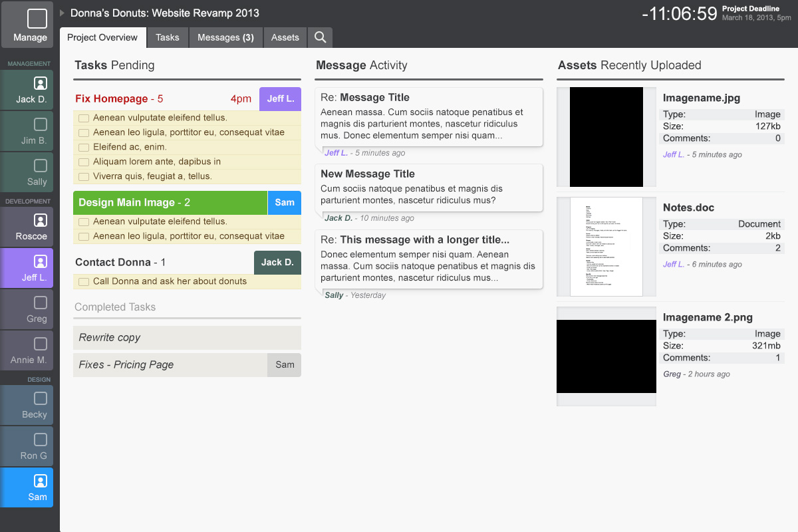
Task: Click the search magnifier tab icon
Action: pos(320,37)
